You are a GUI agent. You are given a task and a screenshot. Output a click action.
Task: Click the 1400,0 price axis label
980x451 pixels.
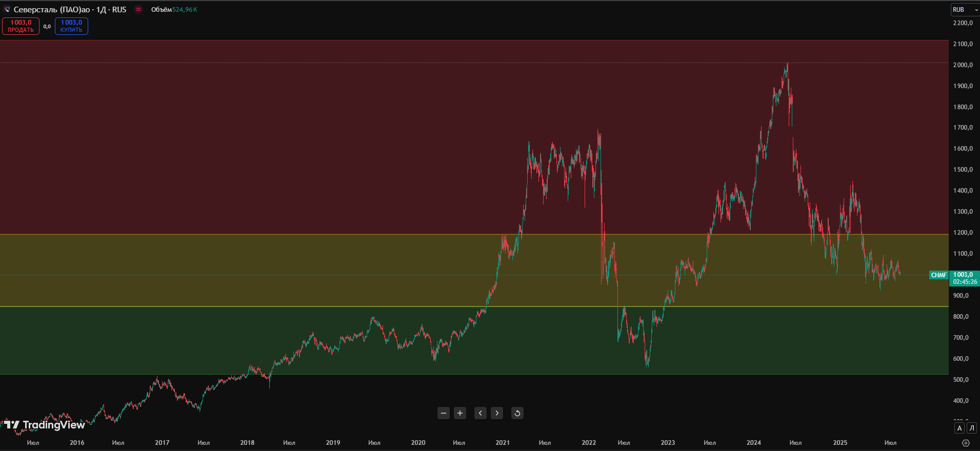[963, 191]
